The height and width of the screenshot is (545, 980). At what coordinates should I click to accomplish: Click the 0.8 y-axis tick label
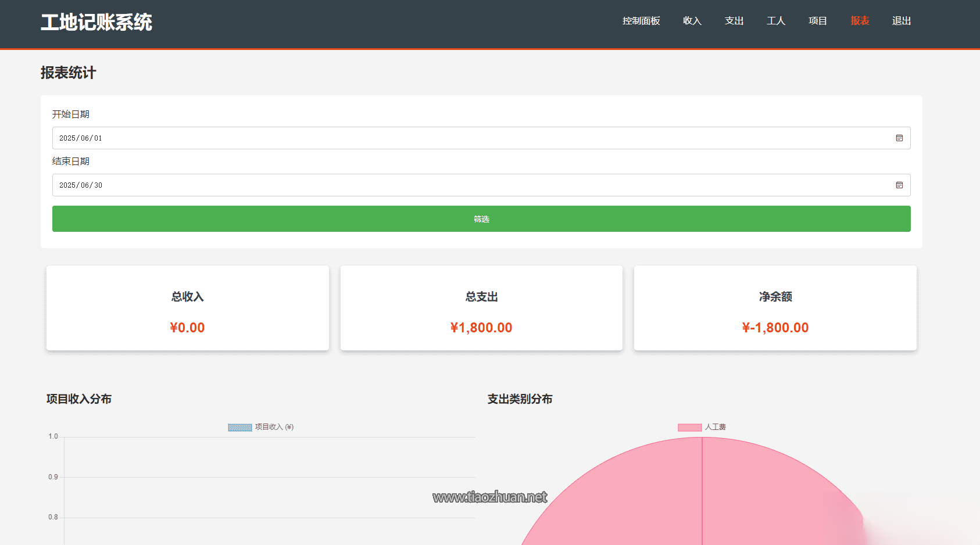[x=53, y=517]
